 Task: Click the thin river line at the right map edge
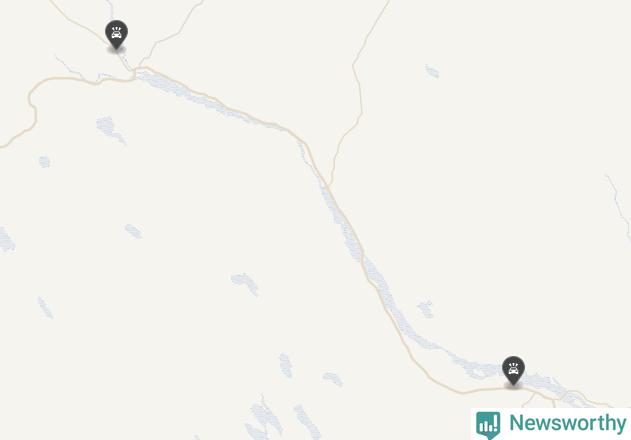[x=620, y=207]
